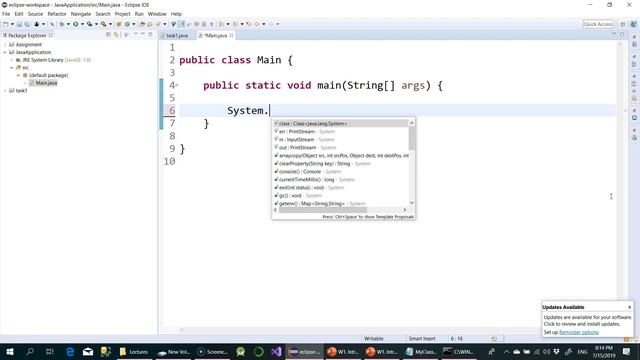Viewport: 640px width, 360px height.
Task: Click the Toggle Mark Occurrences toolbar icon
Action: coord(181,24)
